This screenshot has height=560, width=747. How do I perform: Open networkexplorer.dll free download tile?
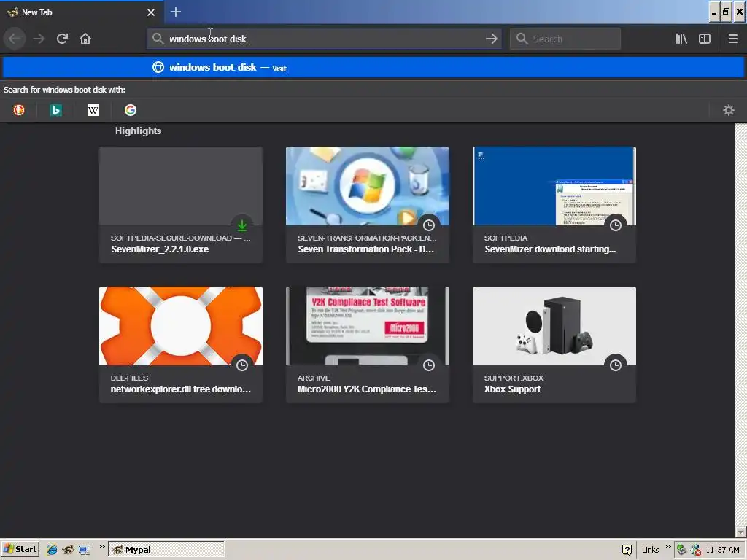[181, 344]
